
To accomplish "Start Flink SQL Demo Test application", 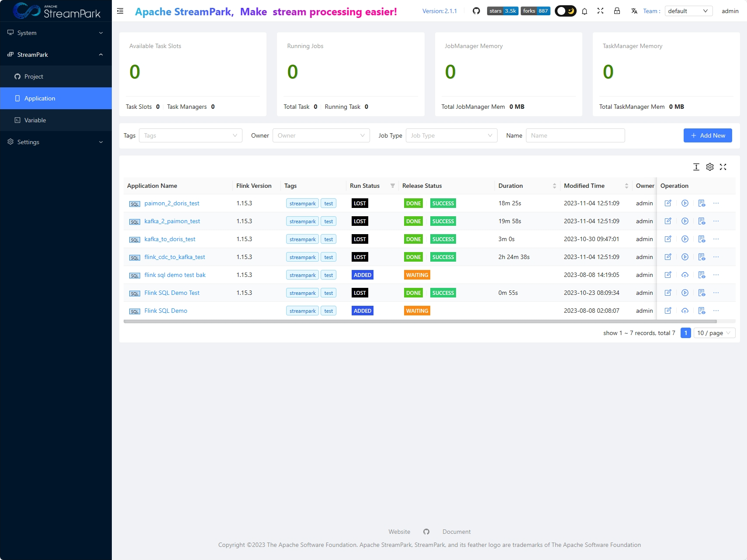I will 685,293.
